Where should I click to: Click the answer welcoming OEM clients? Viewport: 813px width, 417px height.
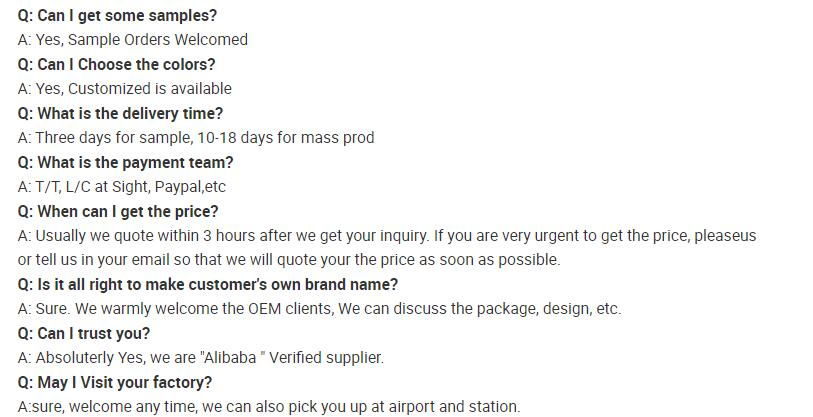(319, 309)
